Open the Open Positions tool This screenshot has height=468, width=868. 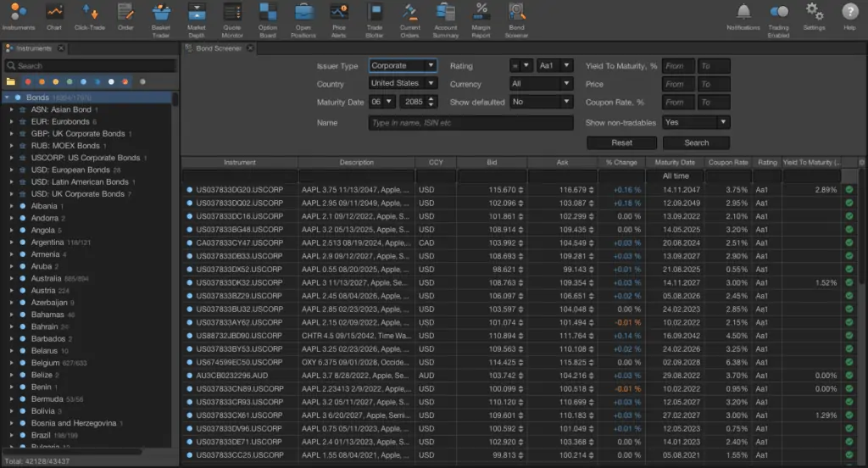coord(303,20)
